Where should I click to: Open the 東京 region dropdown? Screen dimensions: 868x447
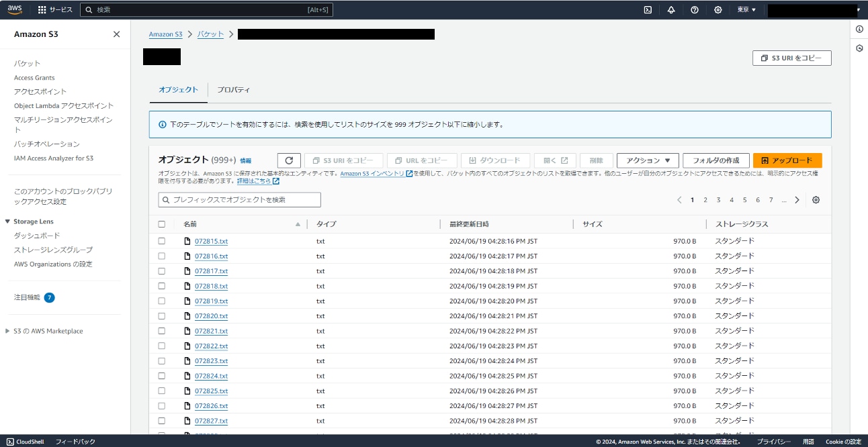point(746,10)
